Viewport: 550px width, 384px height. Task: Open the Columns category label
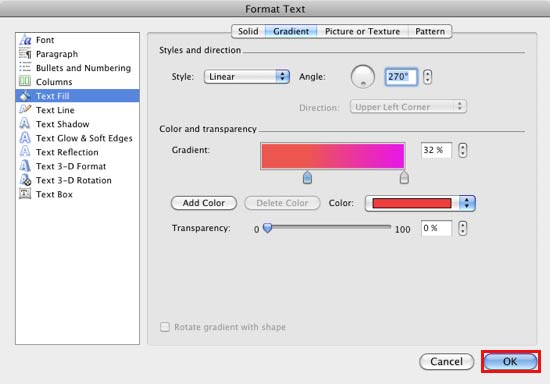[54, 82]
